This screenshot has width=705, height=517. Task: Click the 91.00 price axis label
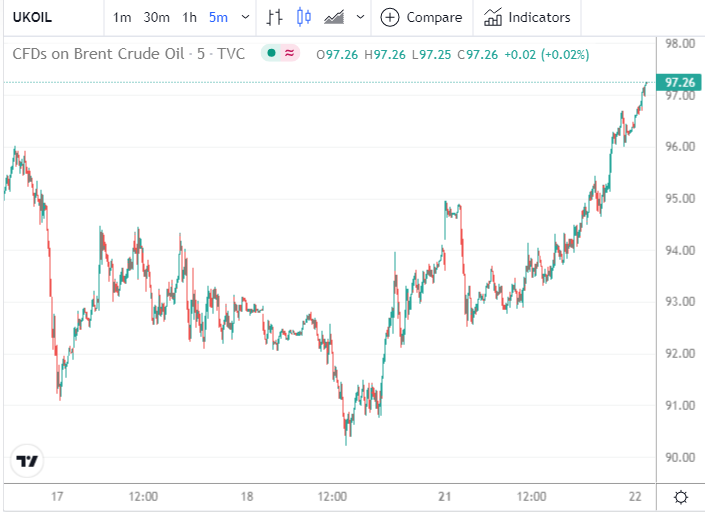[x=680, y=406]
